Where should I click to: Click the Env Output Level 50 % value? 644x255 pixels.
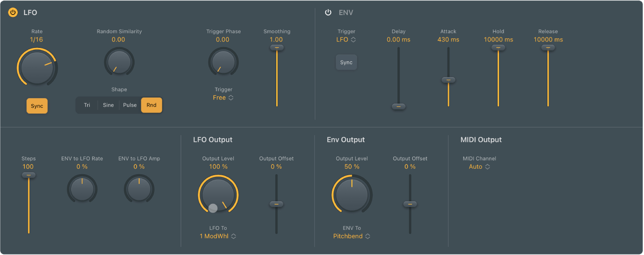352,167
